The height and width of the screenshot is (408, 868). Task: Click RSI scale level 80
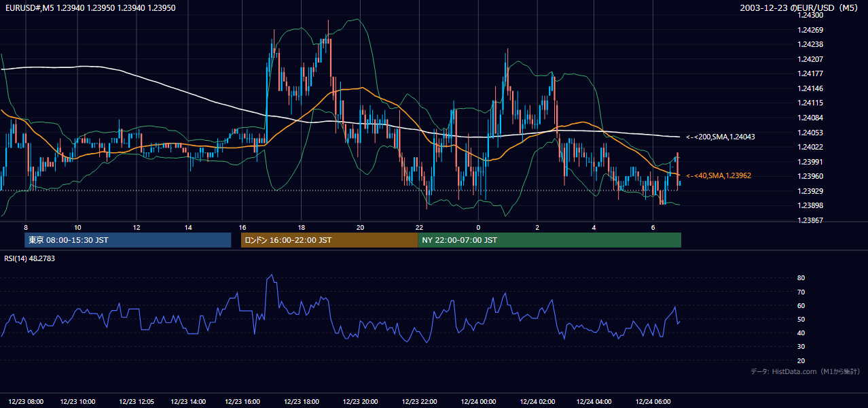[x=801, y=278]
